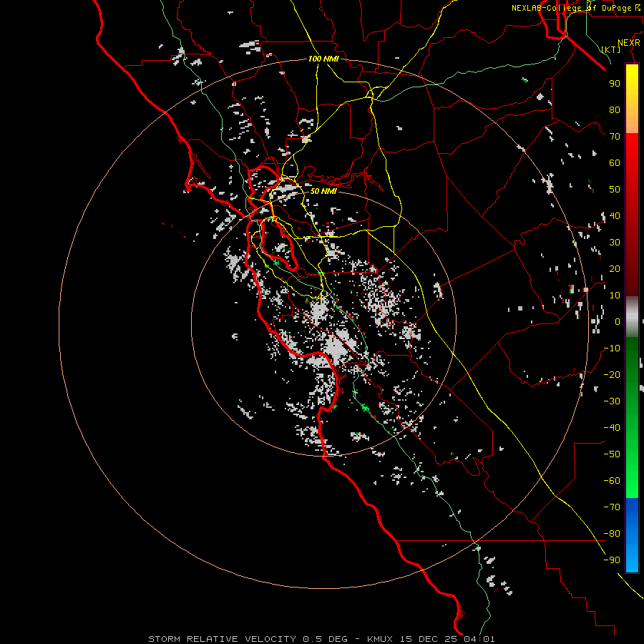Click the "STORM RELATIVE VELOCITY" title text

[x=223, y=639]
